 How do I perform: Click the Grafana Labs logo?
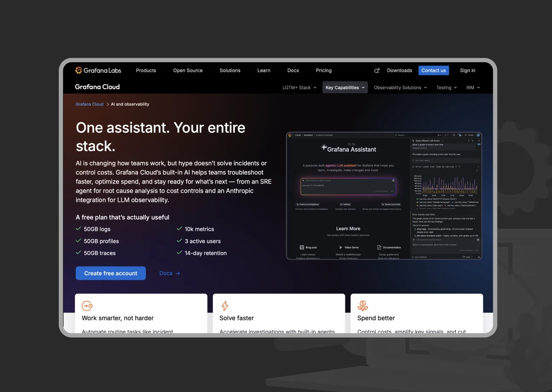[x=98, y=70]
